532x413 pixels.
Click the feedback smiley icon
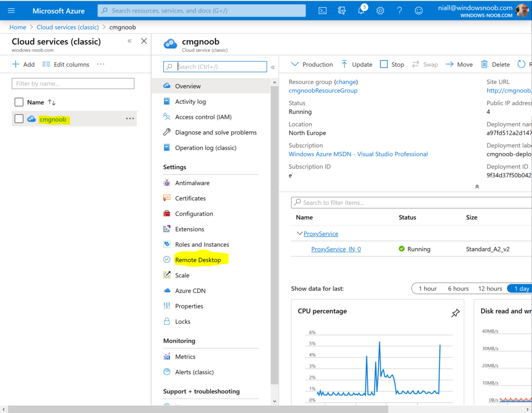pyautogui.click(x=419, y=10)
